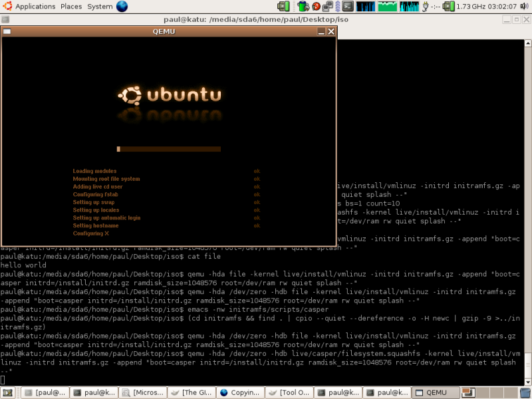
Task: Switch to first 'paul@k...' taskbar window
Action: (94, 393)
